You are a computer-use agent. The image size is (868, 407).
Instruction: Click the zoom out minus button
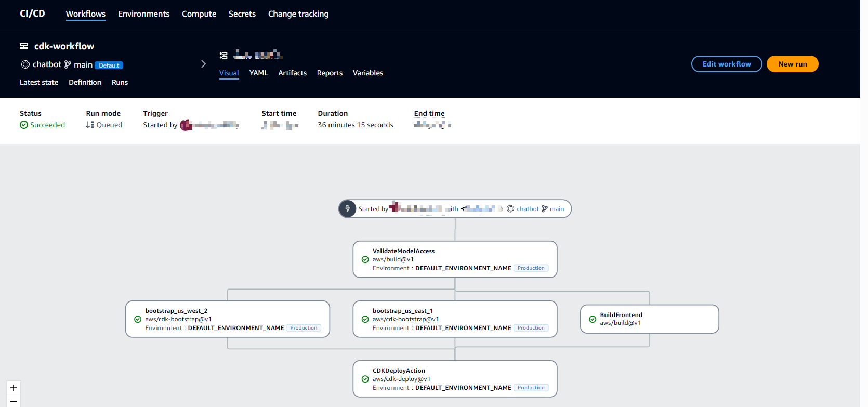(x=14, y=402)
